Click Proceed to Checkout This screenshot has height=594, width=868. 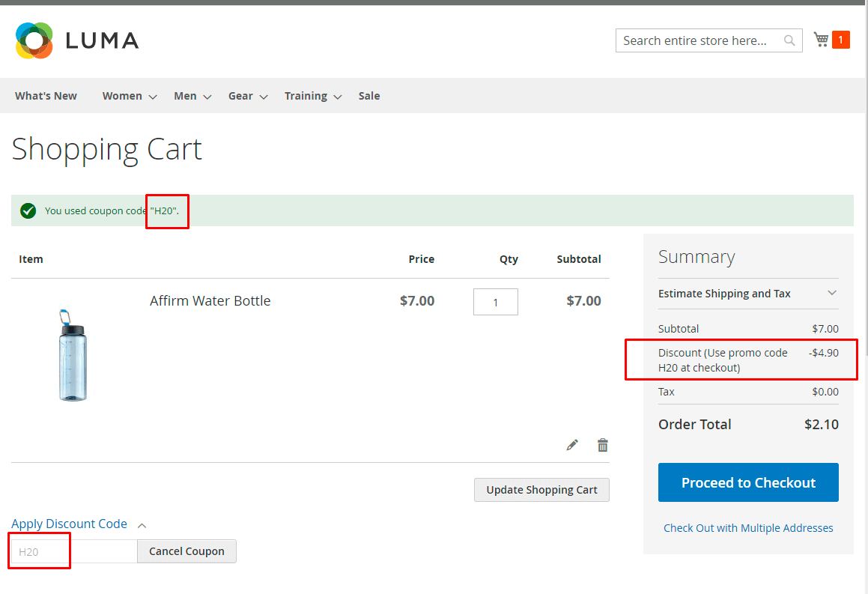[747, 482]
